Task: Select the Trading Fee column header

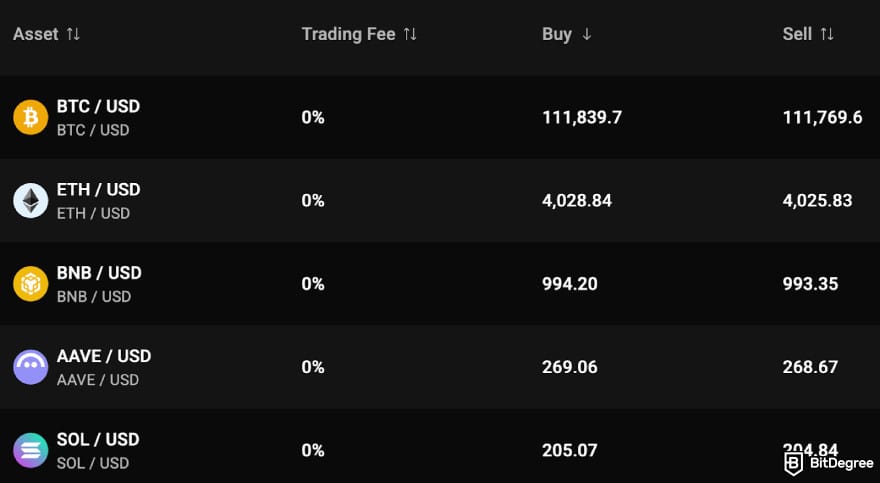Action: coord(348,34)
